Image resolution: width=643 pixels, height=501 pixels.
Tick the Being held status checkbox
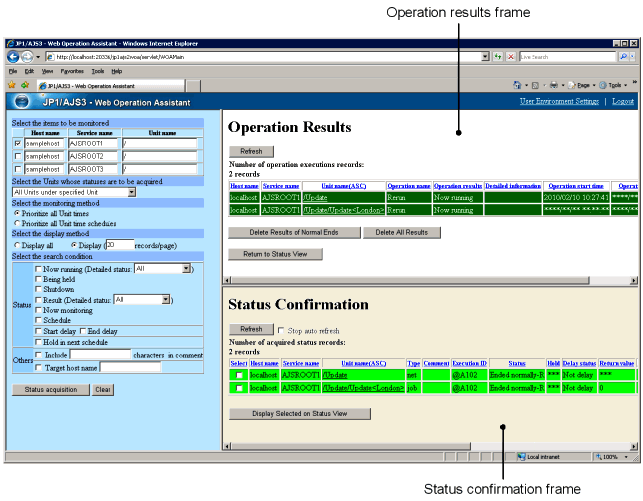(x=37, y=279)
